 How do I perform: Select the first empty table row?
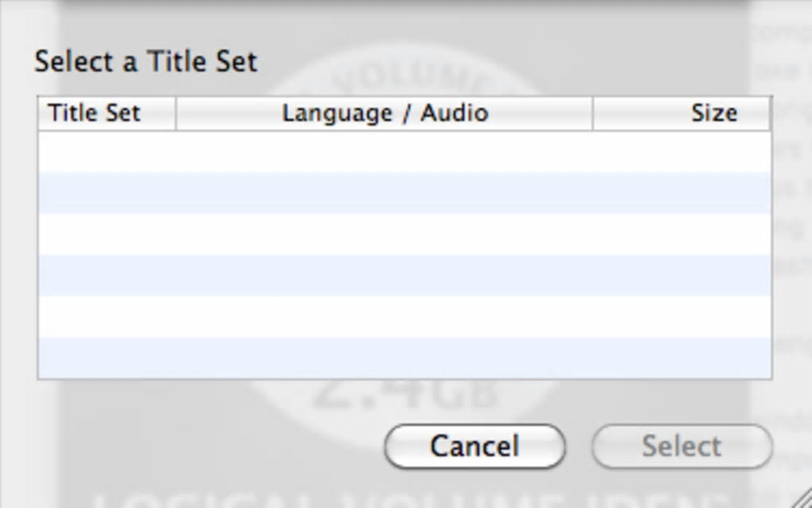[x=404, y=152]
